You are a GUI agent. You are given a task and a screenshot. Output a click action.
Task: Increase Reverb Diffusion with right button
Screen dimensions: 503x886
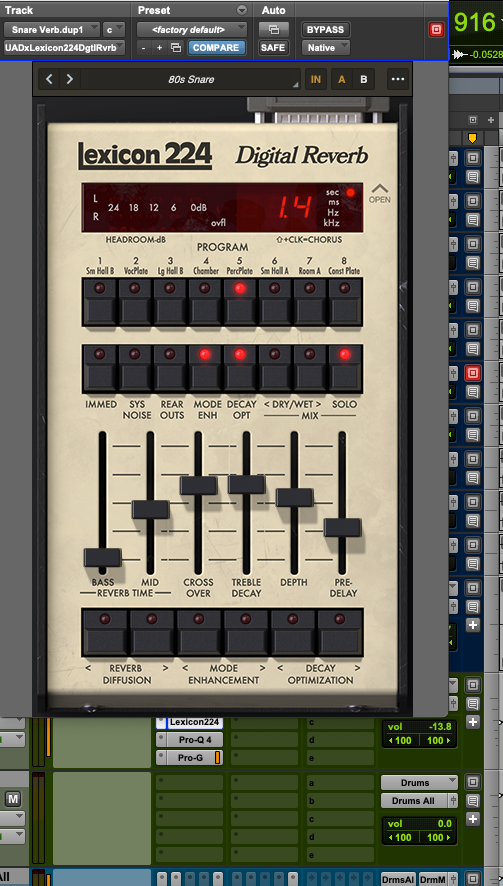pyautogui.click(x=152, y=632)
